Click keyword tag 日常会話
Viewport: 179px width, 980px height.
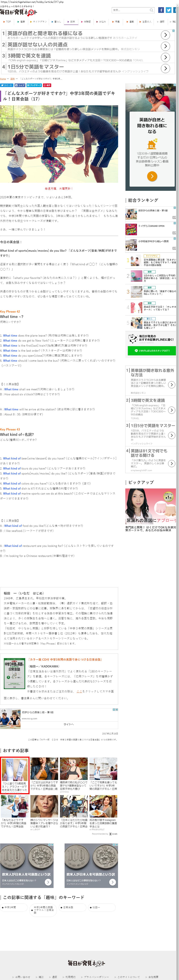click(x=73, y=907)
